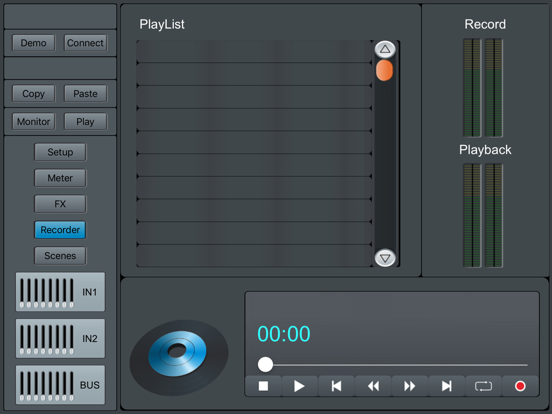Click the PlayList heading
This screenshot has width=552, height=414.
click(x=162, y=24)
